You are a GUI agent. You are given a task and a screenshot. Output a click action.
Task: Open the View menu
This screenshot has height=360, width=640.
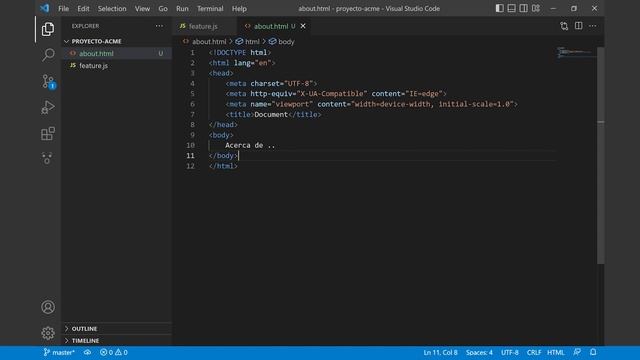click(x=142, y=8)
